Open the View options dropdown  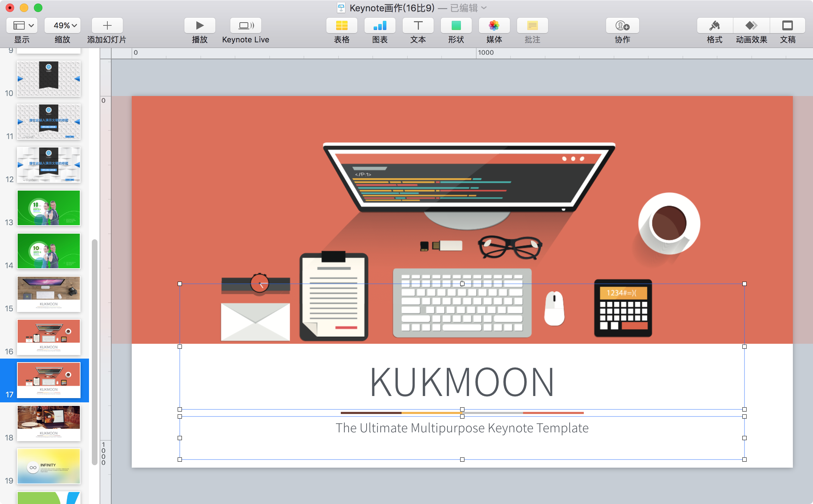coord(22,26)
